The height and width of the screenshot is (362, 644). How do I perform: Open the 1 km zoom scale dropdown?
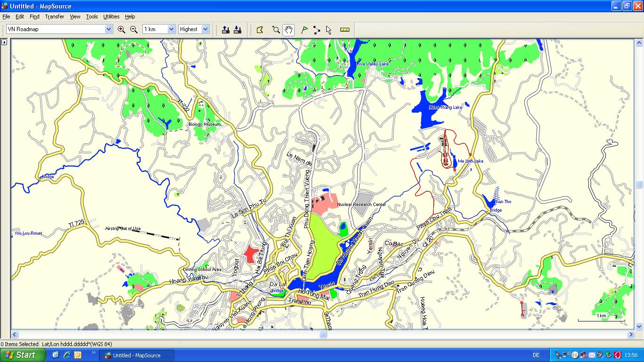tap(171, 29)
